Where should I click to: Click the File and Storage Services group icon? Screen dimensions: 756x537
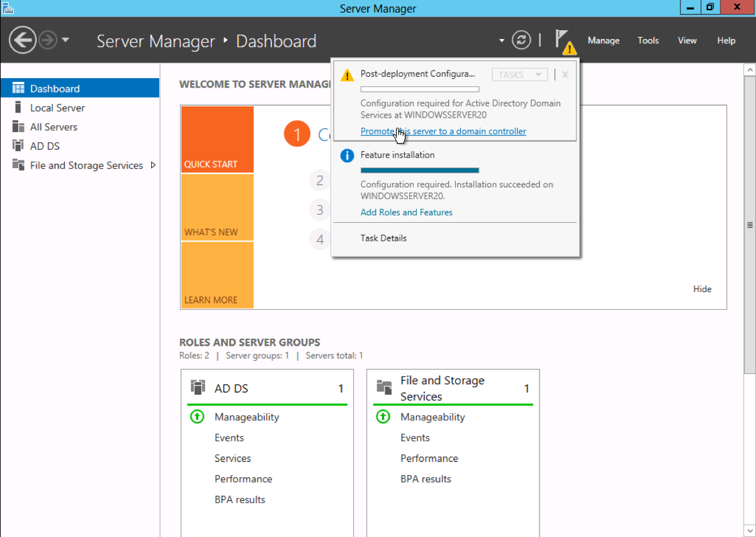tap(385, 387)
